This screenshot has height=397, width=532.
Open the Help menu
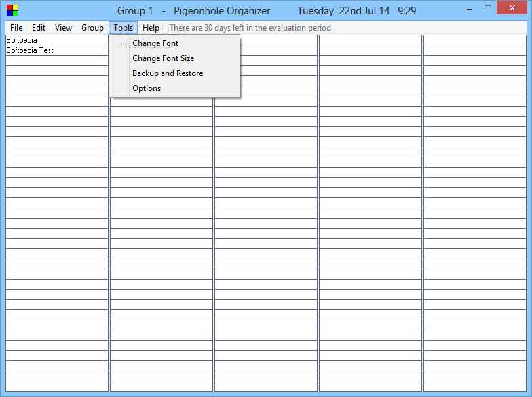pos(151,28)
